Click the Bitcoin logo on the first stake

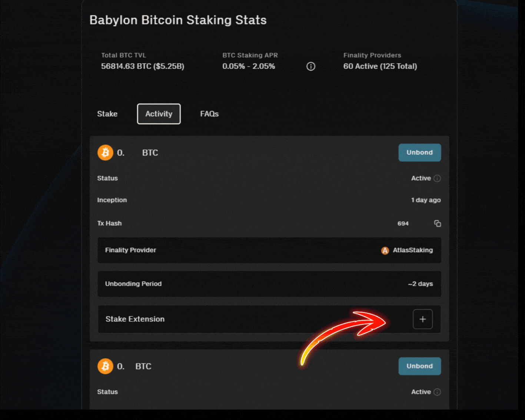[x=105, y=152]
